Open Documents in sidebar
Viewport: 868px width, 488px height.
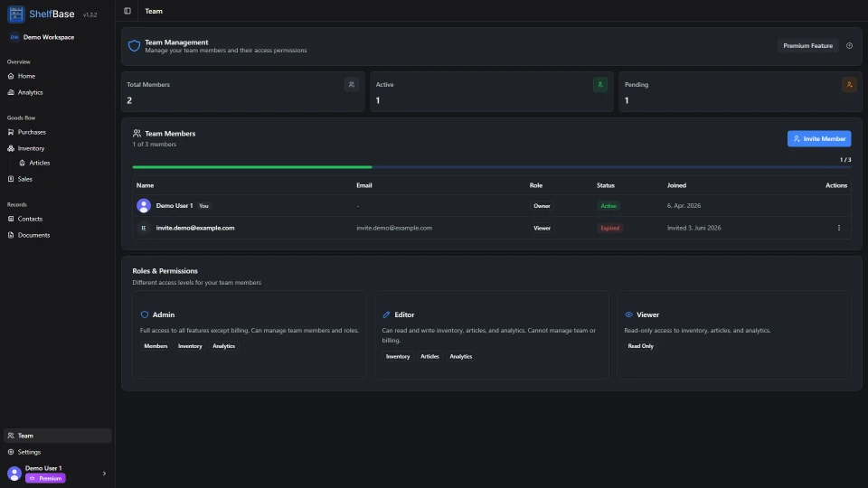click(x=57, y=235)
